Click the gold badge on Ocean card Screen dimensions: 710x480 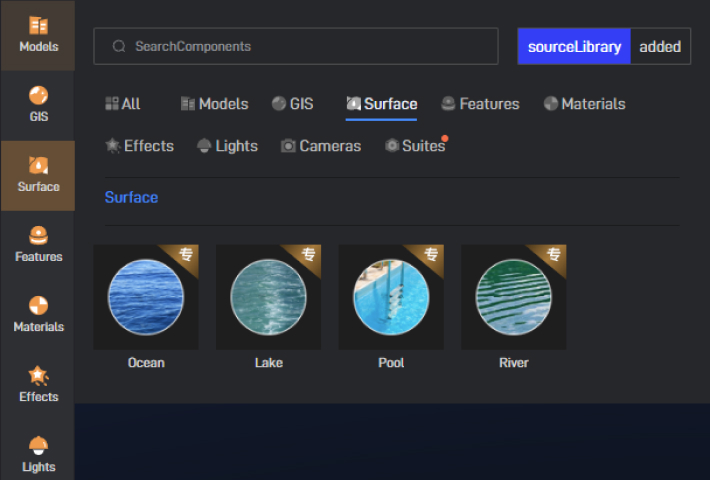coord(184,256)
